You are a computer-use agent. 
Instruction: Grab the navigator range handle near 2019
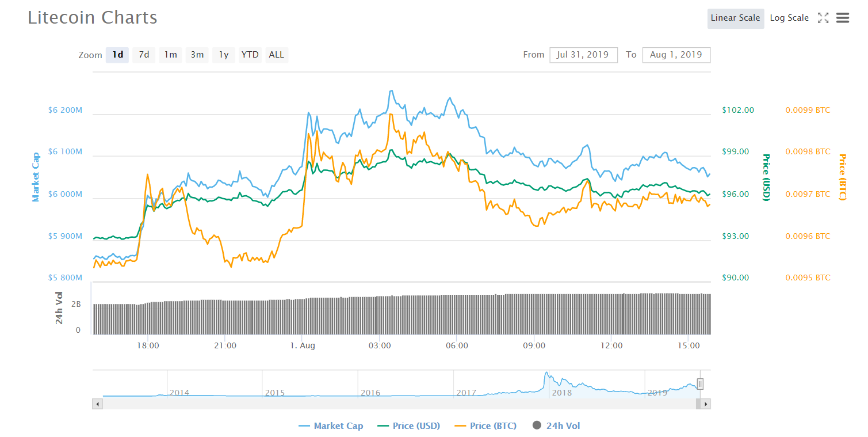click(700, 384)
